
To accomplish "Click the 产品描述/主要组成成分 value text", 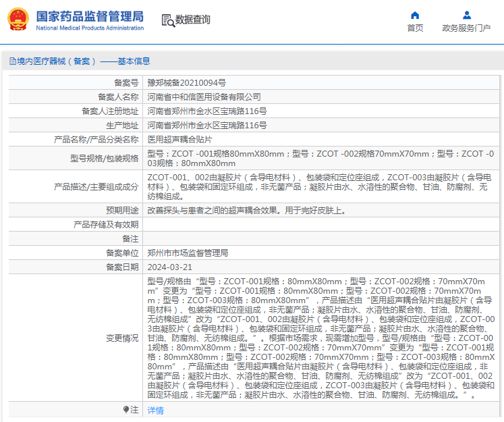I will (319, 187).
